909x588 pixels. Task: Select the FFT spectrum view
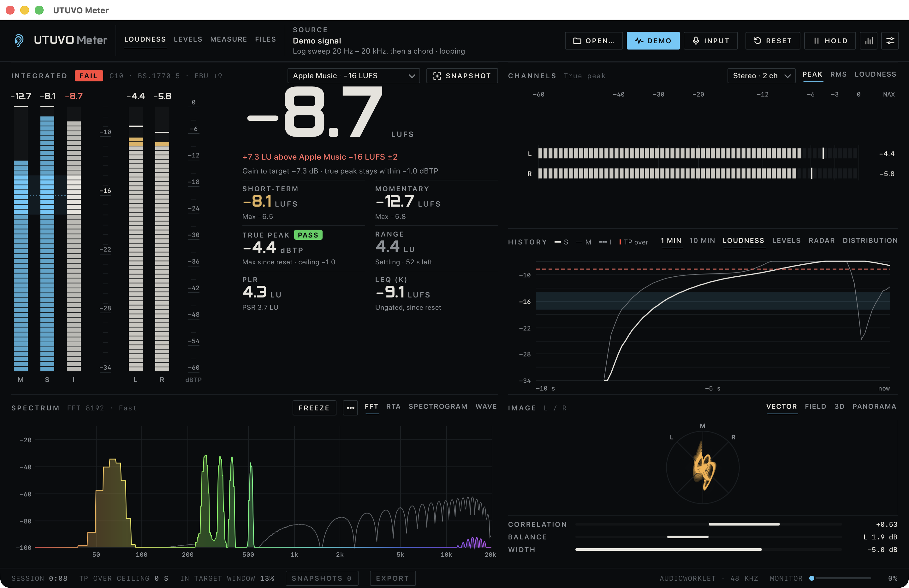point(371,407)
